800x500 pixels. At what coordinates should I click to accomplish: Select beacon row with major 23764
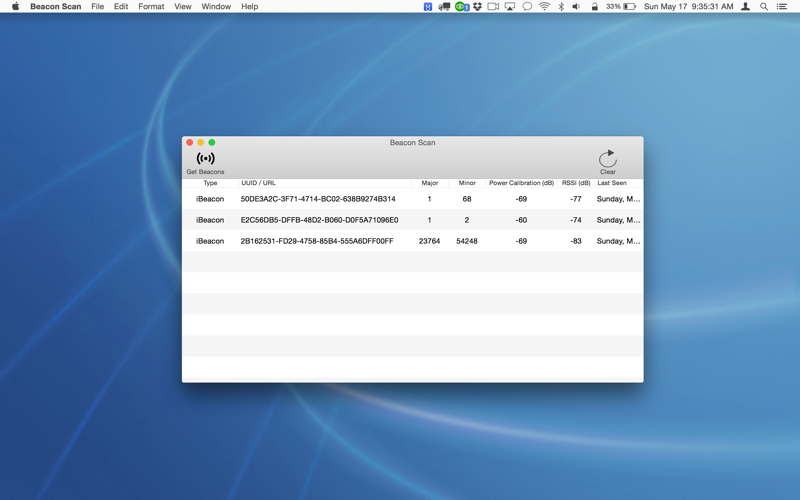click(x=412, y=241)
